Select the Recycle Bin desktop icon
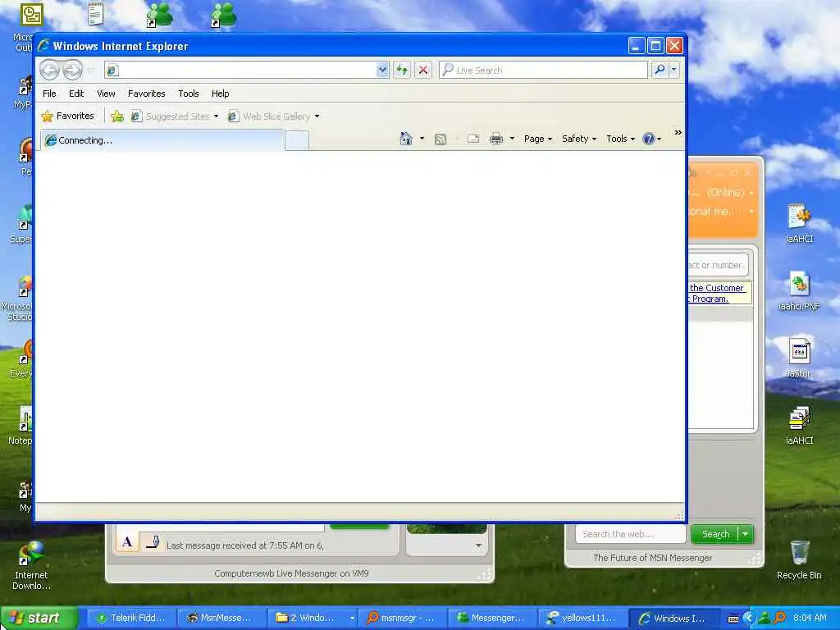Screen dimensions: 840x630 pos(799,560)
